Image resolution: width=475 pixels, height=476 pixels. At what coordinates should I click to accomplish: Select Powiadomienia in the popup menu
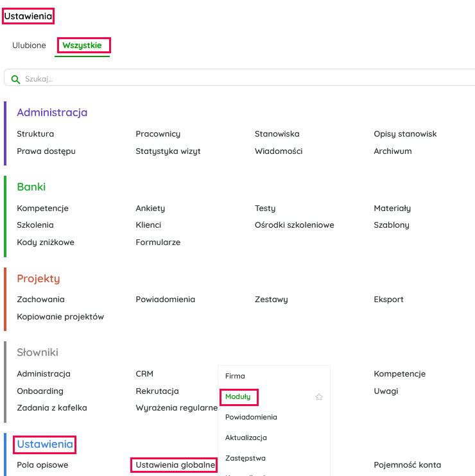[x=251, y=417]
